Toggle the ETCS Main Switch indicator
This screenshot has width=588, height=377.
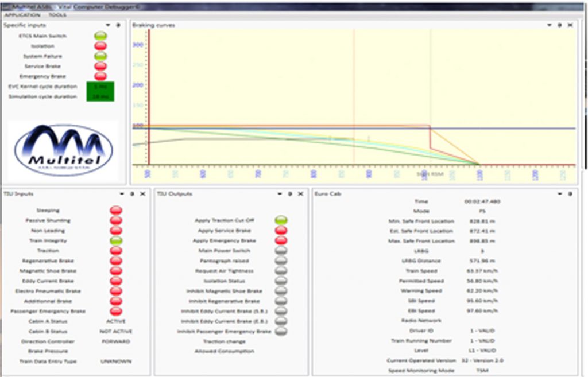pos(100,36)
